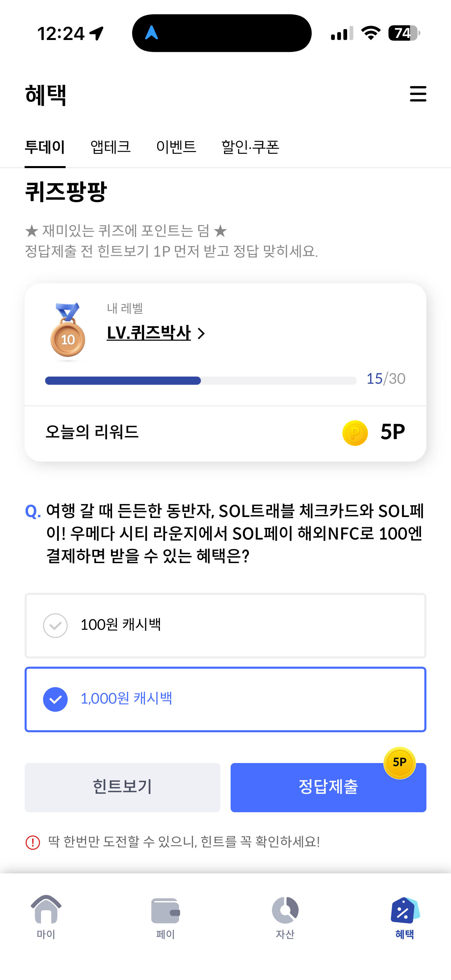Open the hamburger menu icon
The image size is (451, 980).
coord(418,94)
